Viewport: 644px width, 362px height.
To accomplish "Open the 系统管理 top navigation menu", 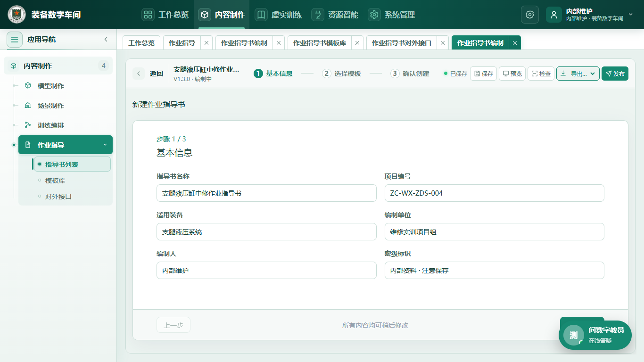I will pos(391,15).
